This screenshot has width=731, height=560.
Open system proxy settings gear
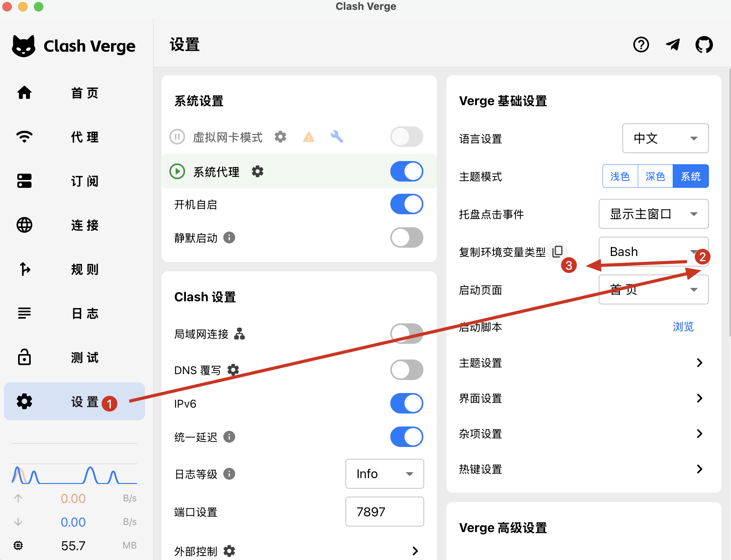(x=258, y=171)
